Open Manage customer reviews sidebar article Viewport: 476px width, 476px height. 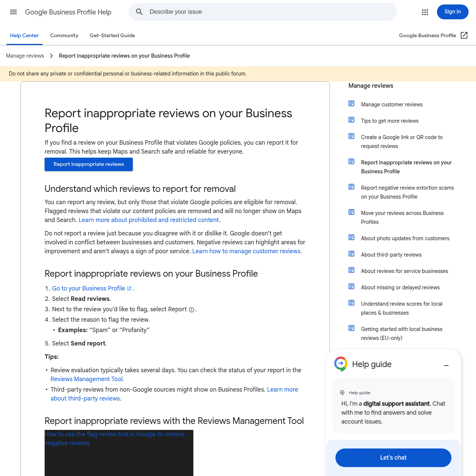tap(392, 104)
